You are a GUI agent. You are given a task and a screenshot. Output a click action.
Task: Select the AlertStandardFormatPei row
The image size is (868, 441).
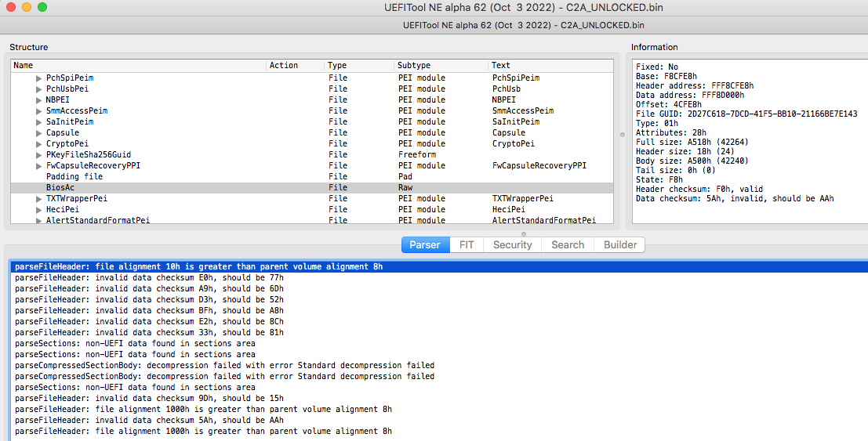[312, 220]
